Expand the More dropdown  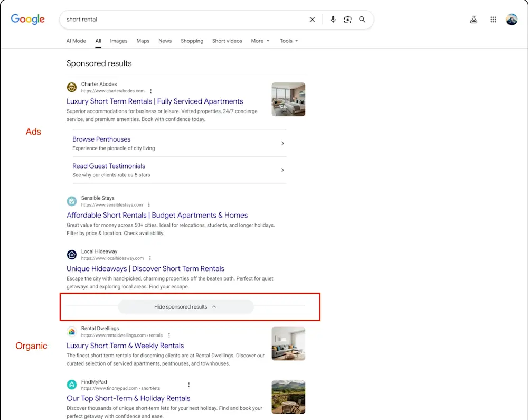[x=260, y=41]
